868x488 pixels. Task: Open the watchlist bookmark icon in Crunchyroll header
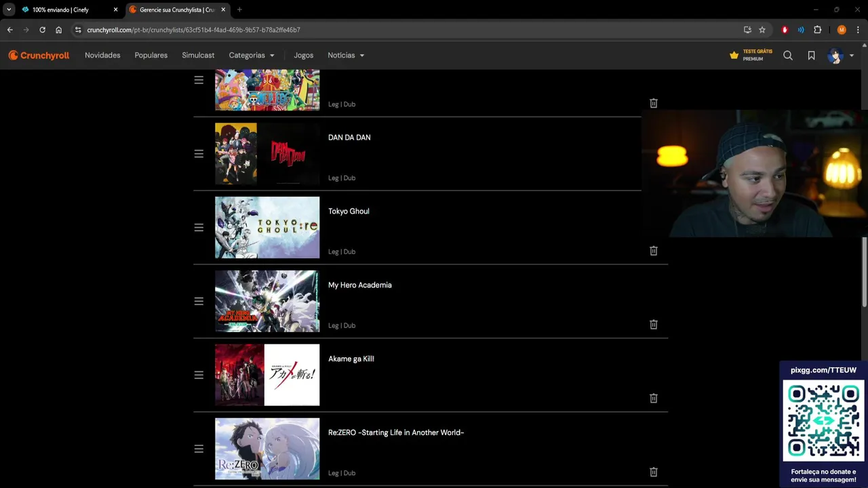pyautogui.click(x=811, y=56)
